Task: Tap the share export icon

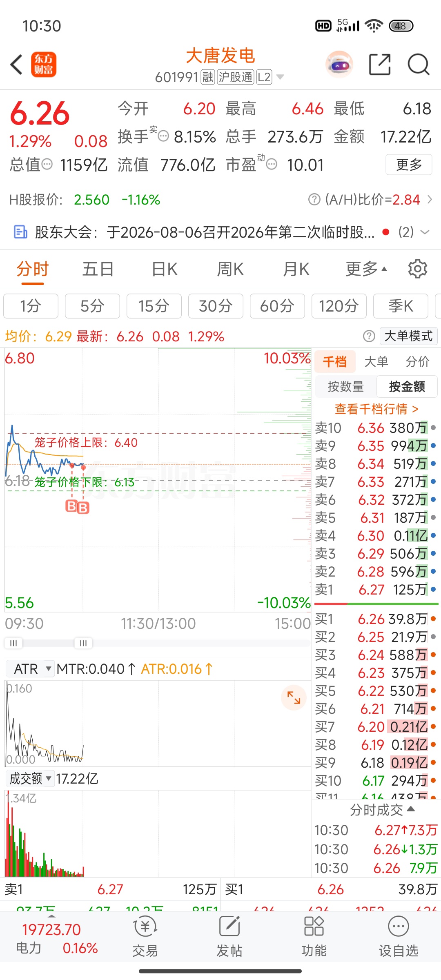Action: click(380, 65)
